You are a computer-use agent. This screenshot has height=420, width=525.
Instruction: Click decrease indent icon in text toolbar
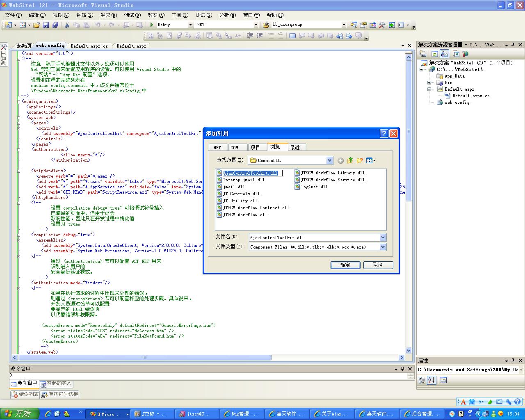tap(250, 36)
